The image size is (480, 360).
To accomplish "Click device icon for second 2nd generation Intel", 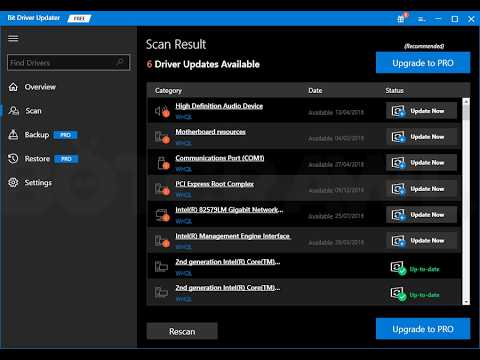I will 161,292.
